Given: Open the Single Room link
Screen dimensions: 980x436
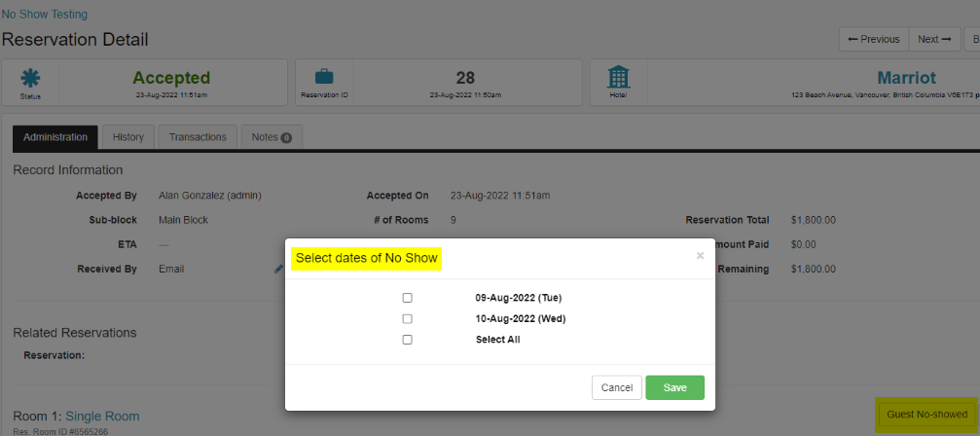Looking at the screenshot, I should point(102,416).
